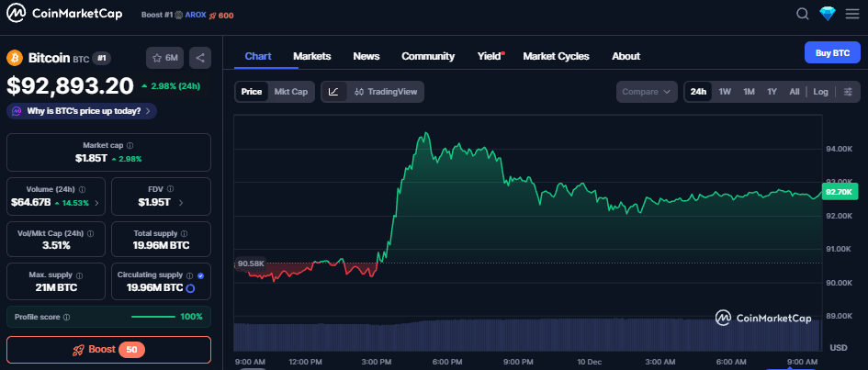Open chart settings sliders icon

[848, 92]
